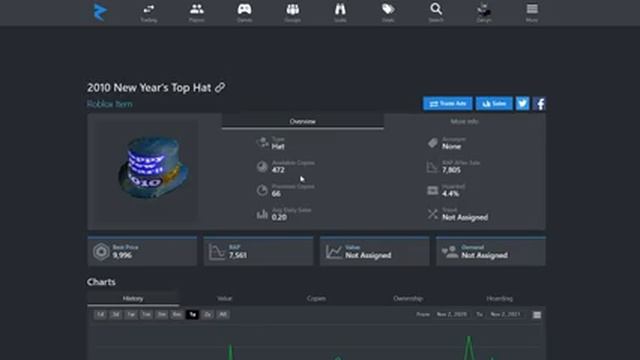640x360 pixels.
Task: Select the 2y chart range button
Action: pos(207,314)
